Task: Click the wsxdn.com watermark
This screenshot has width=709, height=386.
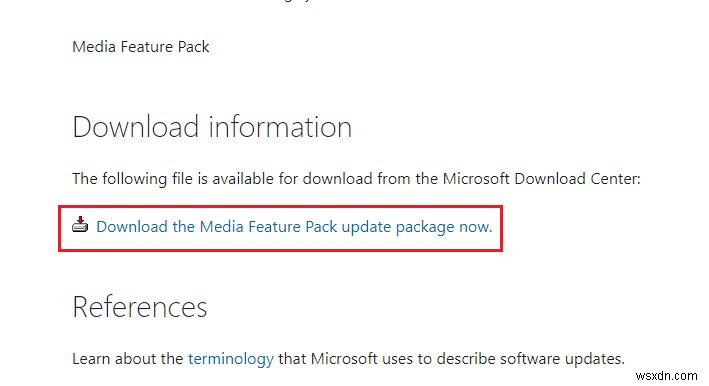Action: 666,376
